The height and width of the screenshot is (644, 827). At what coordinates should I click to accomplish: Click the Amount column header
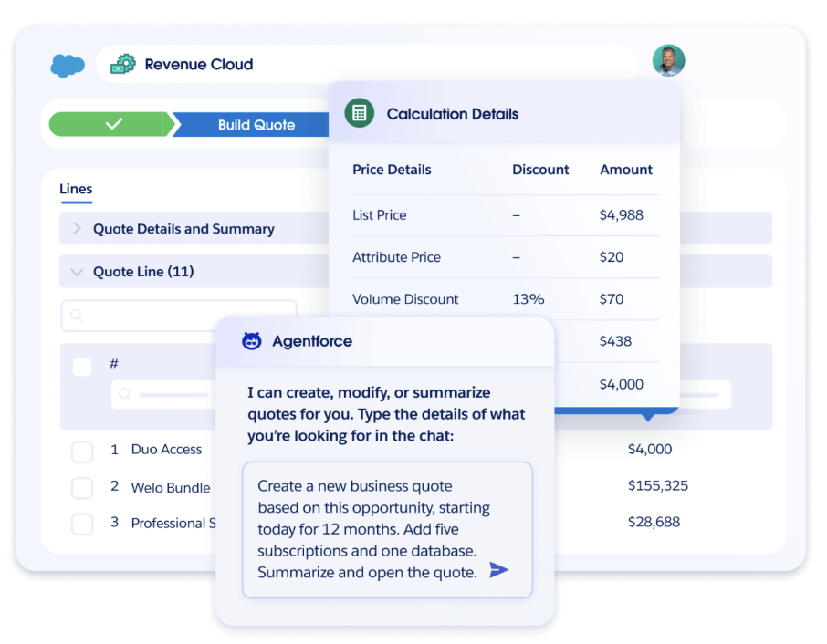tap(626, 170)
